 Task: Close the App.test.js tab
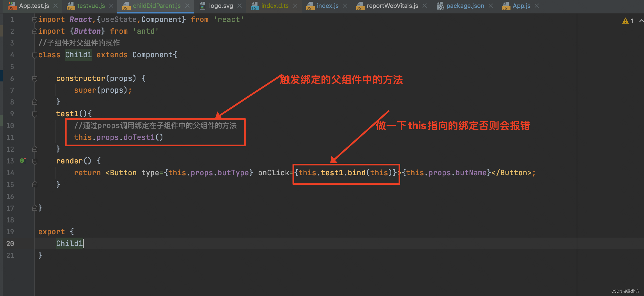(x=56, y=6)
